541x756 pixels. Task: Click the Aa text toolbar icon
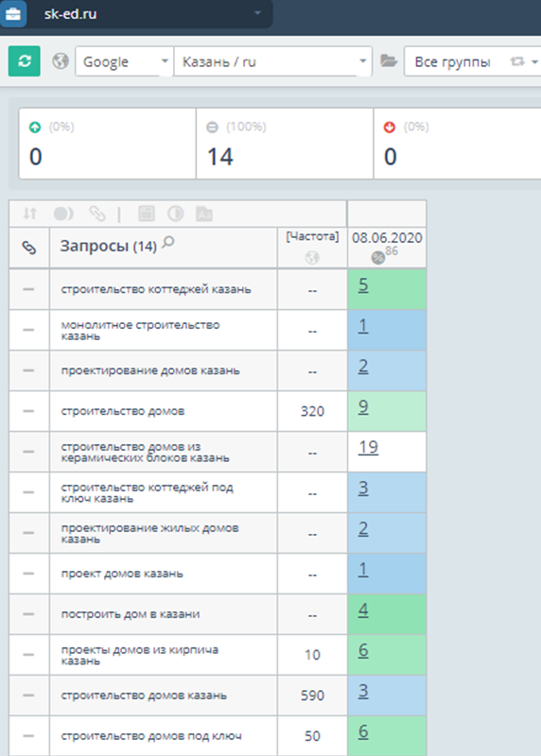tap(204, 214)
